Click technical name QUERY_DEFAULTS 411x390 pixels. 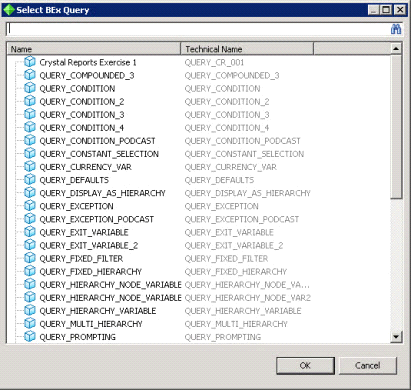click(x=219, y=180)
